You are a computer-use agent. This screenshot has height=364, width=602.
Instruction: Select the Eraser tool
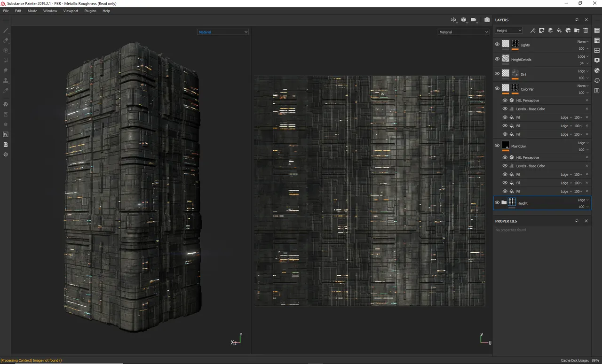point(6,40)
